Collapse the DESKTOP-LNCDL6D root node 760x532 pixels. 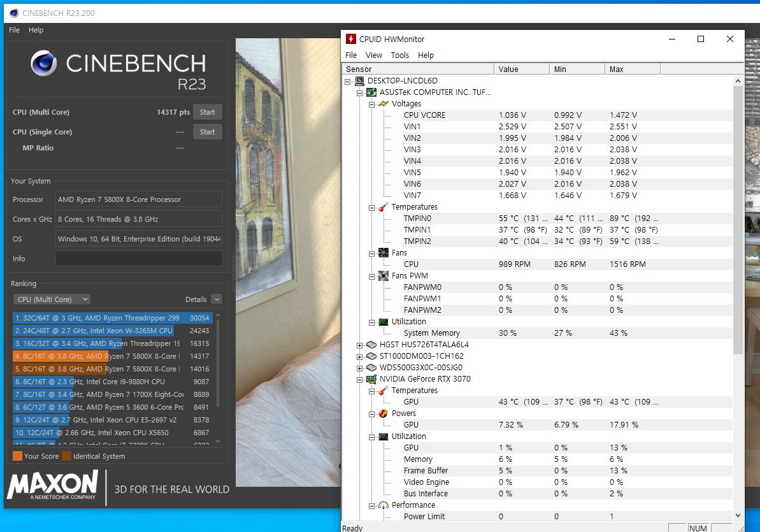[x=348, y=82]
